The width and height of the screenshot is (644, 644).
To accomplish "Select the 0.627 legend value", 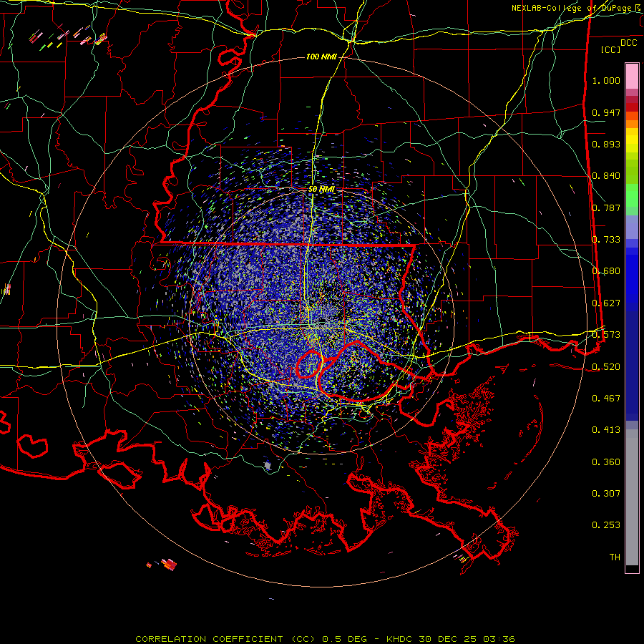I will tap(606, 303).
